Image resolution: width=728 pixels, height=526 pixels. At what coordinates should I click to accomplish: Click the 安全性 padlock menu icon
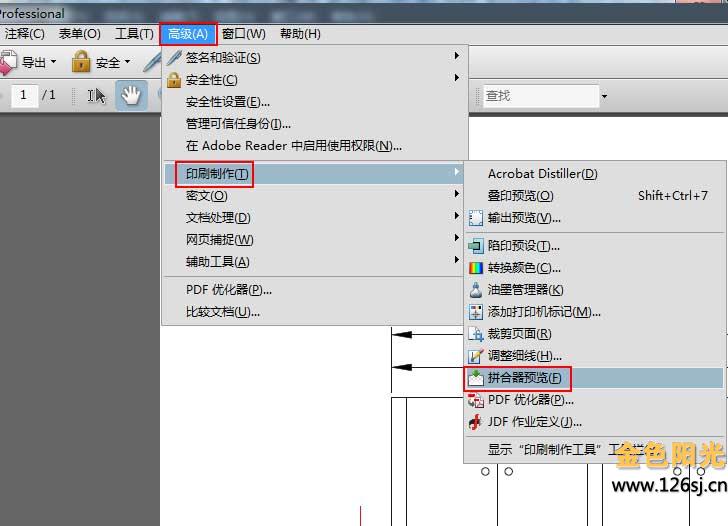(x=174, y=80)
